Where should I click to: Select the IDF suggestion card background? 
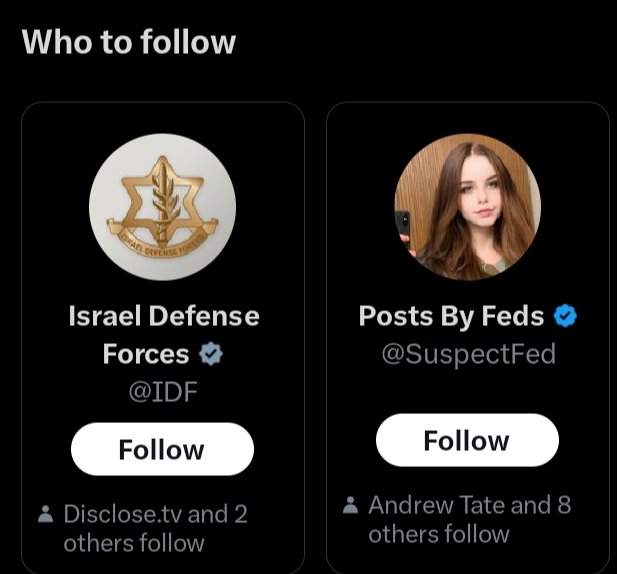163,338
